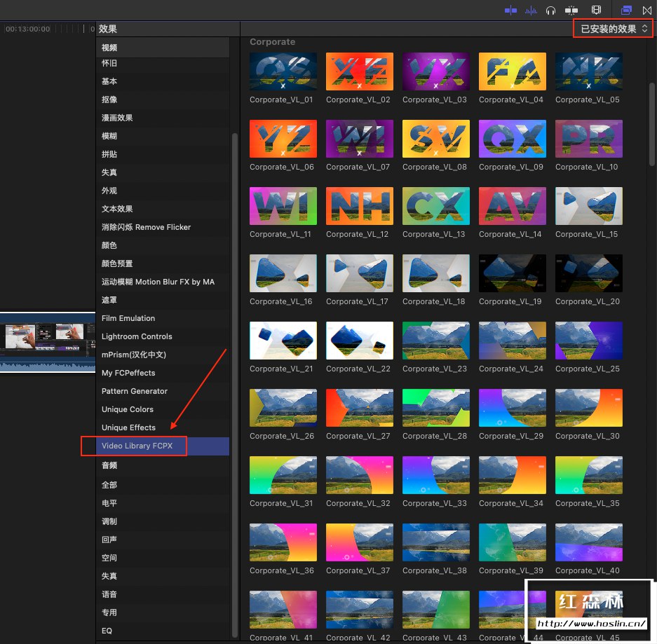The width and height of the screenshot is (657, 644).
Task: Open the Unique Colors category
Action: click(163, 409)
